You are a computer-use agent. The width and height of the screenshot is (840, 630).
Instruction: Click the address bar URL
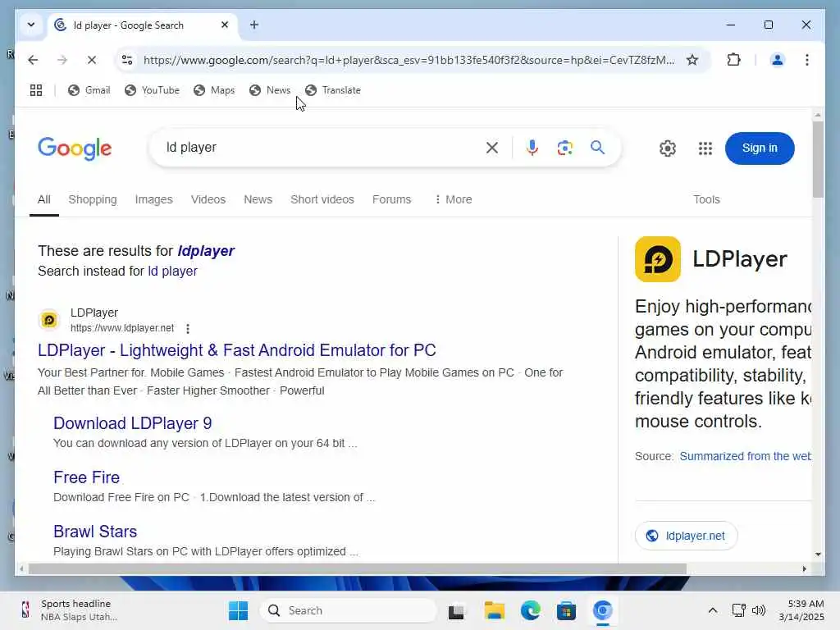pos(409,60)
